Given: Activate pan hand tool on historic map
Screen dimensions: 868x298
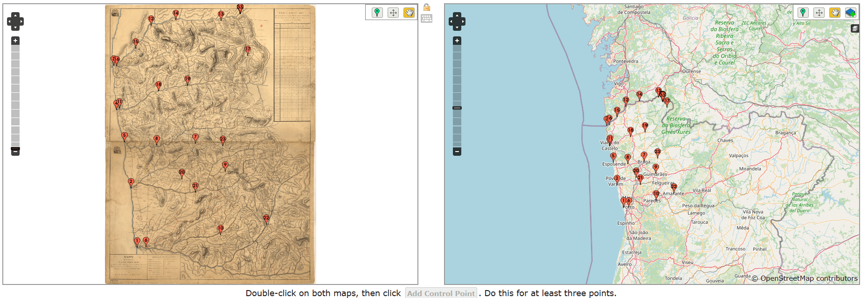Looking at the screenshot, I should click(x=409, y=13).
